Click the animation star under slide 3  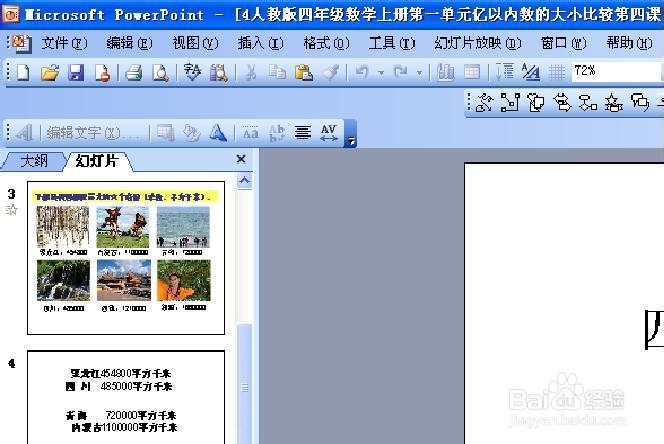tap(11, 209)
